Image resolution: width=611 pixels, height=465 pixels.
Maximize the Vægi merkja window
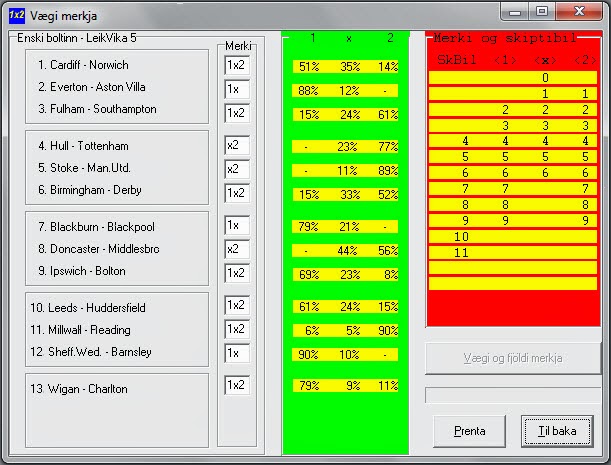tap(542, 11)
